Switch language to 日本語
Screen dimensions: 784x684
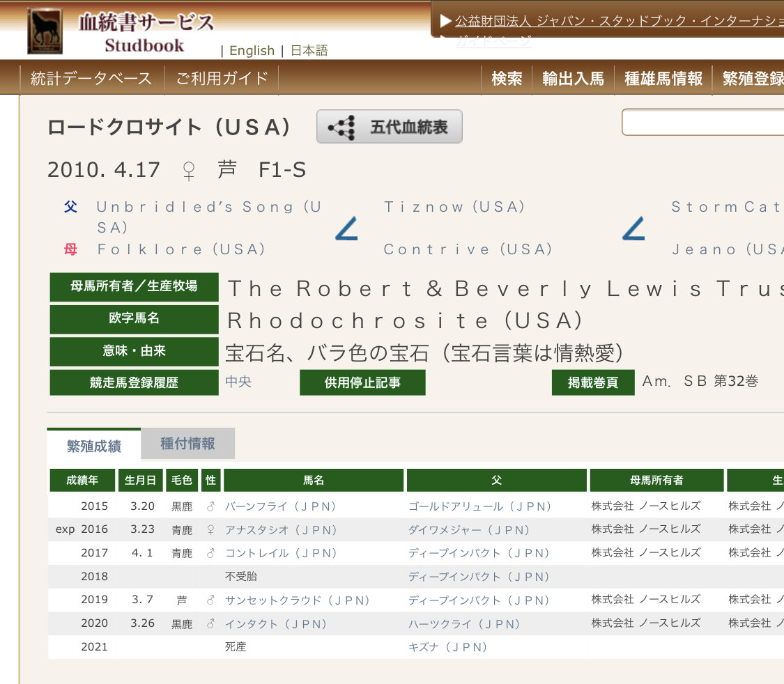tap(309, 51)
